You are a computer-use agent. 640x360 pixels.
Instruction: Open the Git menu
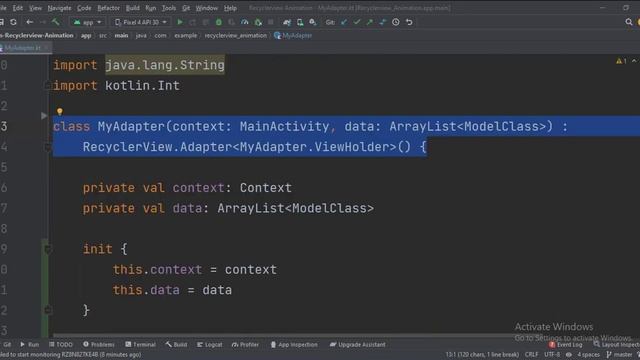(x=186, y=8)
